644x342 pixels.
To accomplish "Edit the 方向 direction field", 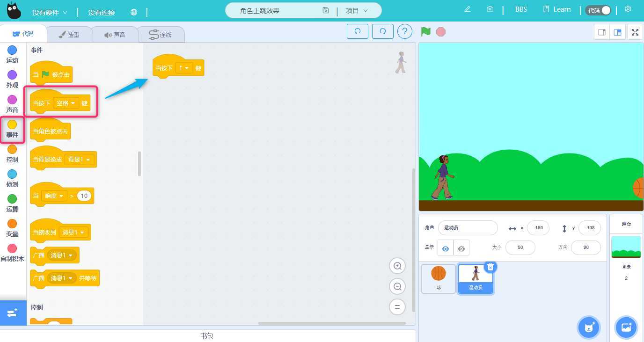I will pyautogui.click(x=586, y=247).
